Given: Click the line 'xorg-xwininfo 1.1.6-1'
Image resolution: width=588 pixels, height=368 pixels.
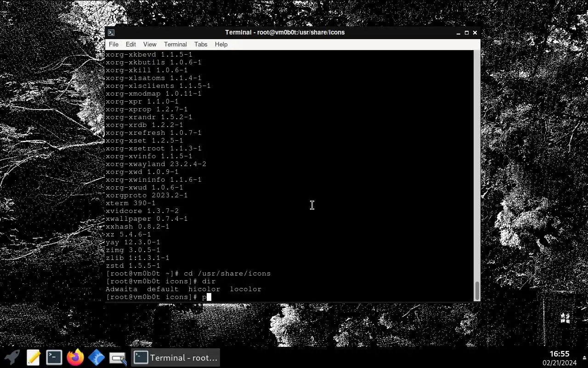Looking at the screenshot, I should click(x=153, y=179).
